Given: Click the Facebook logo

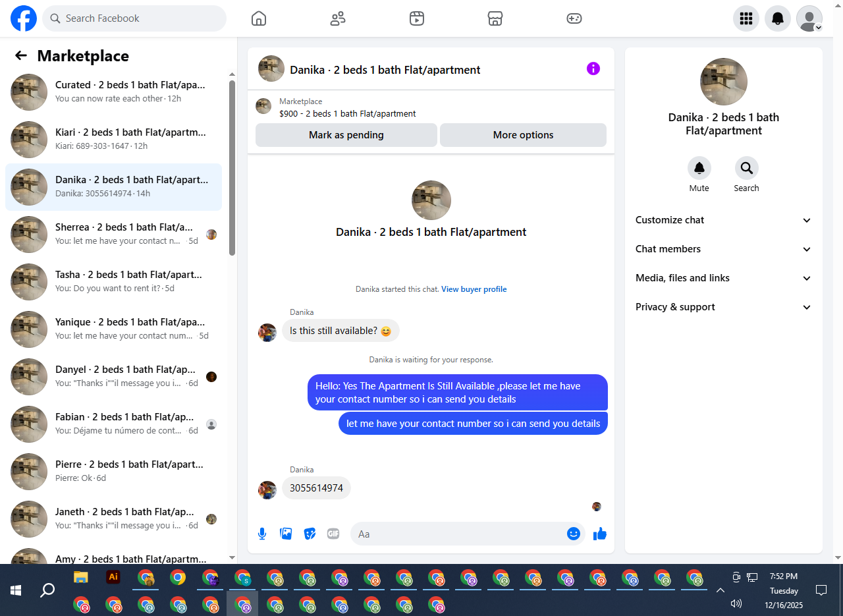Looking at the screenshot, I should [24, 18].
